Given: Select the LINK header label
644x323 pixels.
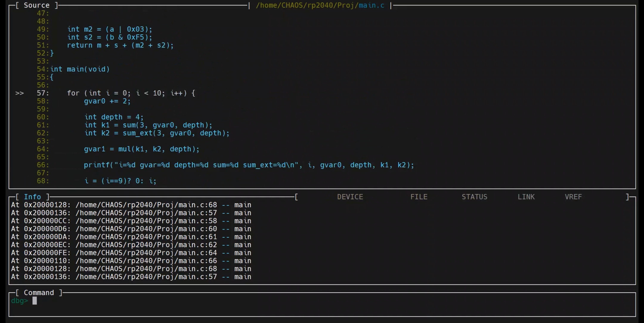Looking at the screenshot, I should pyautogui.click(x=526, y=197).
